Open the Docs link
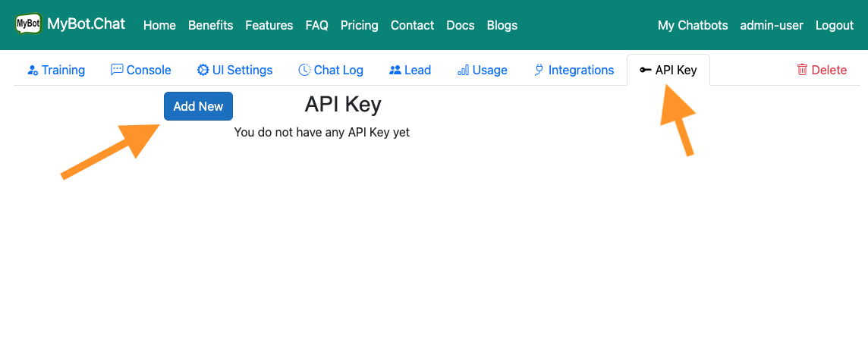868x361 pixels. (461, 26)
